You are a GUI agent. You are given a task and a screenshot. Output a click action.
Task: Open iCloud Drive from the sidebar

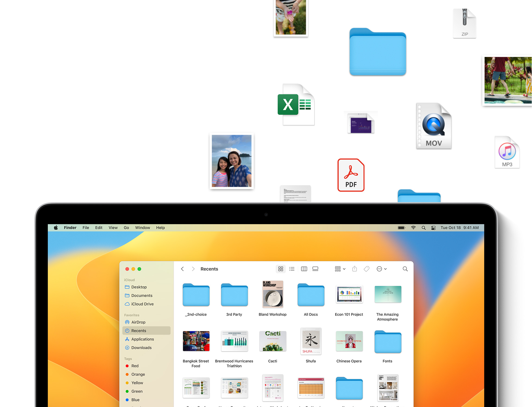(142, 304)
